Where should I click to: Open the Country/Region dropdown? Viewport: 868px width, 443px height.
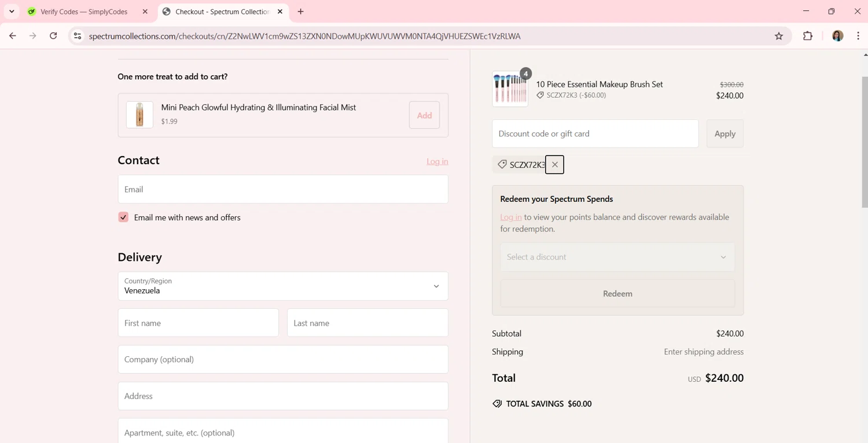[283, 286]
